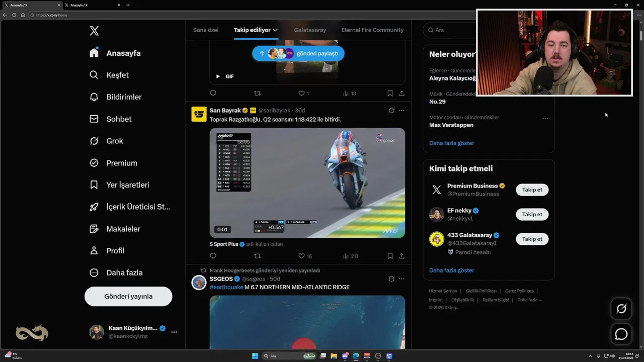
Task: Open Premium page
Action: click(x=114, y=163)
